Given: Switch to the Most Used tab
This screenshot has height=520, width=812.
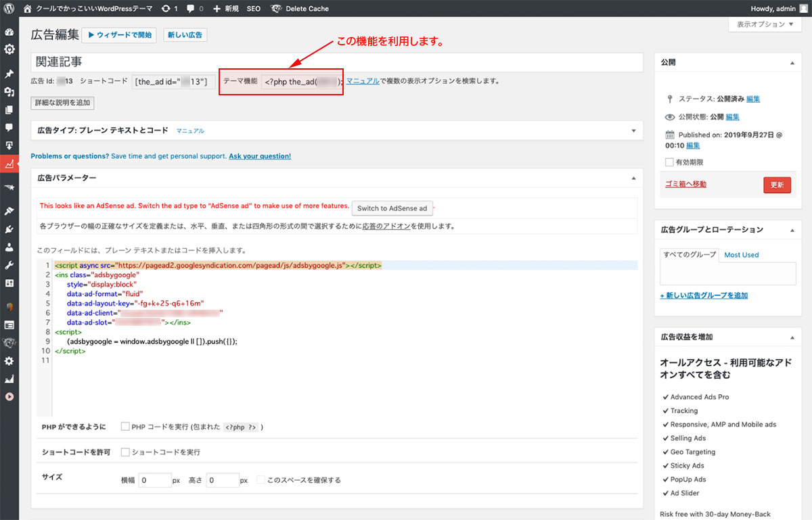Looking at the screenshot, I should [x=742, y=255].
